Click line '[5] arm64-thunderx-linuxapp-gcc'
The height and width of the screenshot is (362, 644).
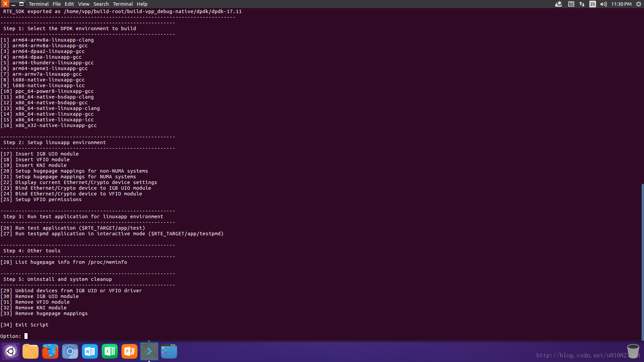(x=47, y=63)
